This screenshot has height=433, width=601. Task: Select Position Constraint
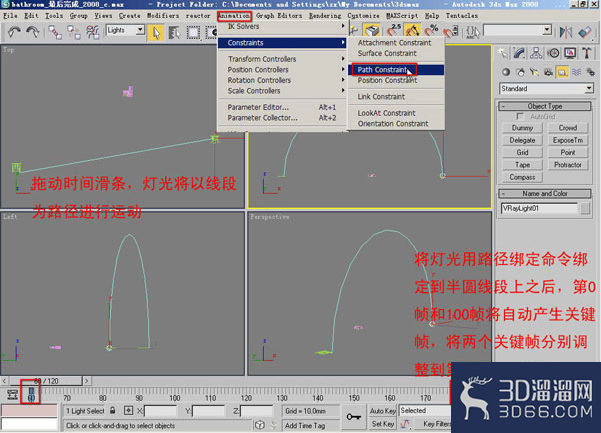(x=396, y=80)
